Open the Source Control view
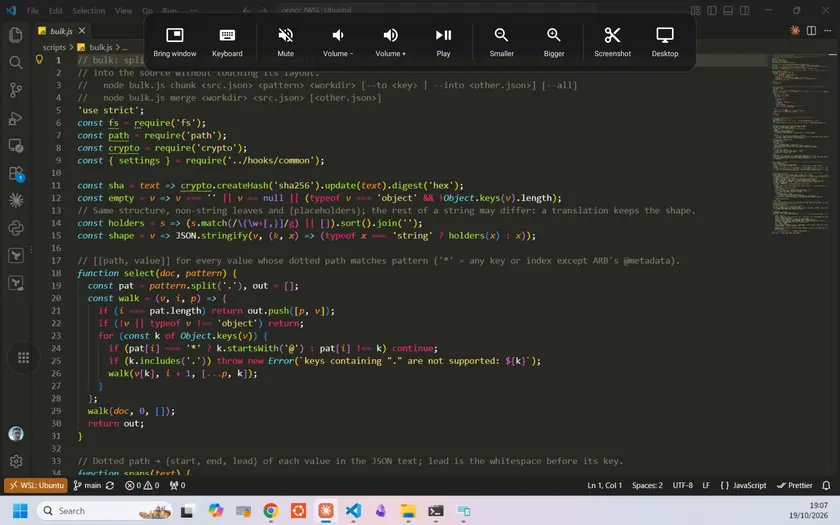Viewport: 840px width, 525px height. pyautogui.click(x=16, y=90)
